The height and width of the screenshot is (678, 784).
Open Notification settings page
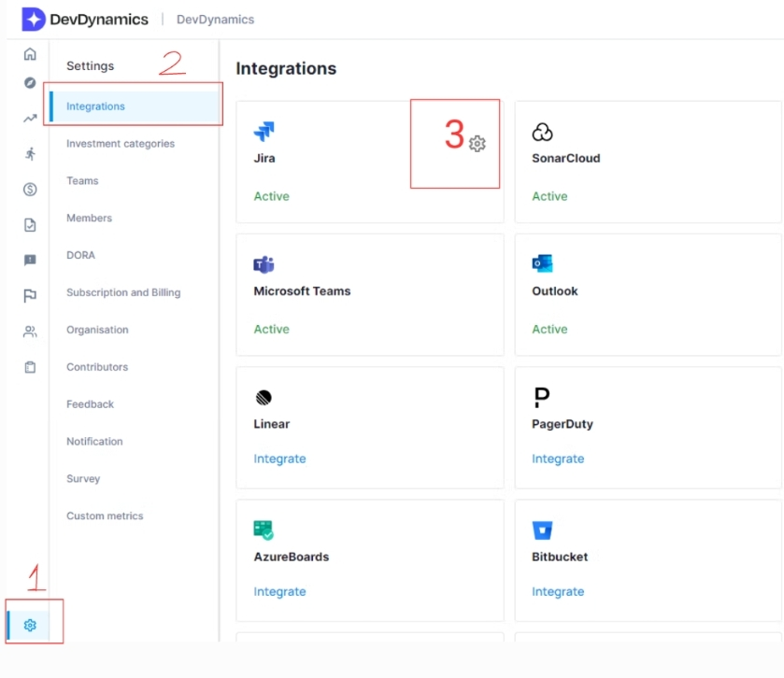coord(94,441)
